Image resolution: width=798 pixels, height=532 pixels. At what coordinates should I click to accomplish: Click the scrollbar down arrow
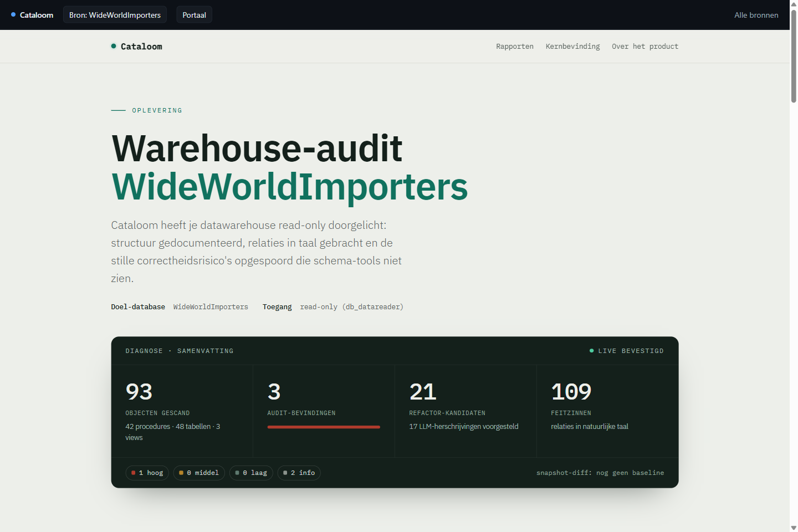click(794, 528)
